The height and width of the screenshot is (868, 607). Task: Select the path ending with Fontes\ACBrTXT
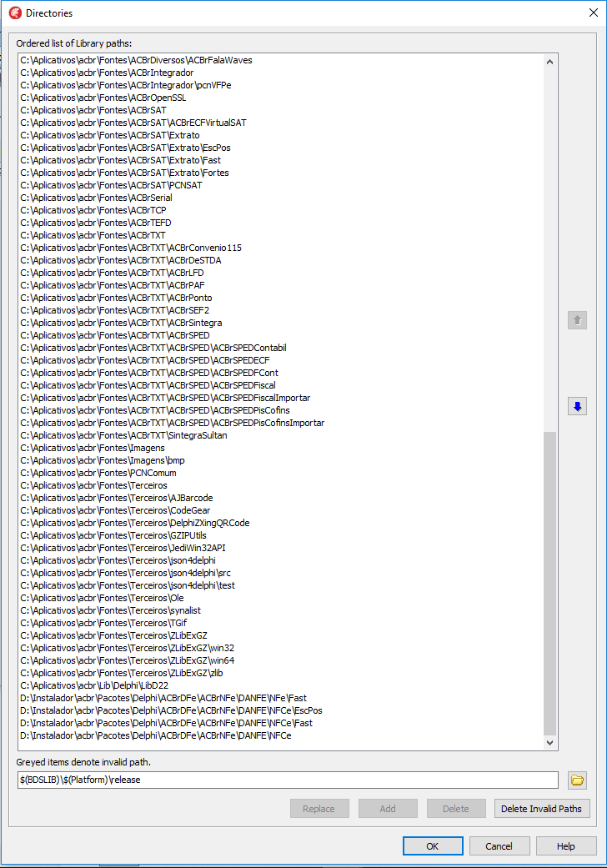[93, 235]
